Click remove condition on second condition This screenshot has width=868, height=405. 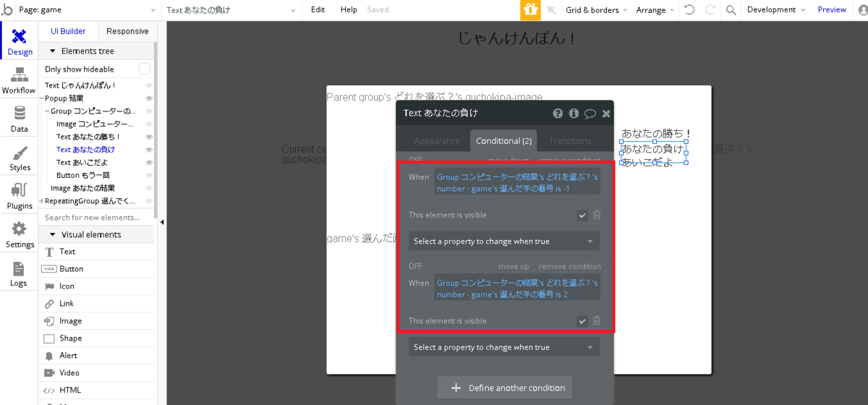point(570,266)
